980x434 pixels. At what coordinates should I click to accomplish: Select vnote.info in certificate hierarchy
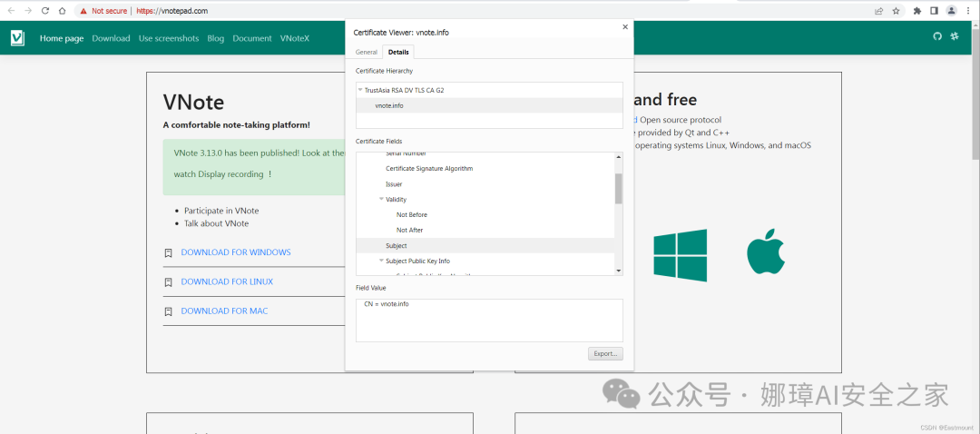pos(489,105)
